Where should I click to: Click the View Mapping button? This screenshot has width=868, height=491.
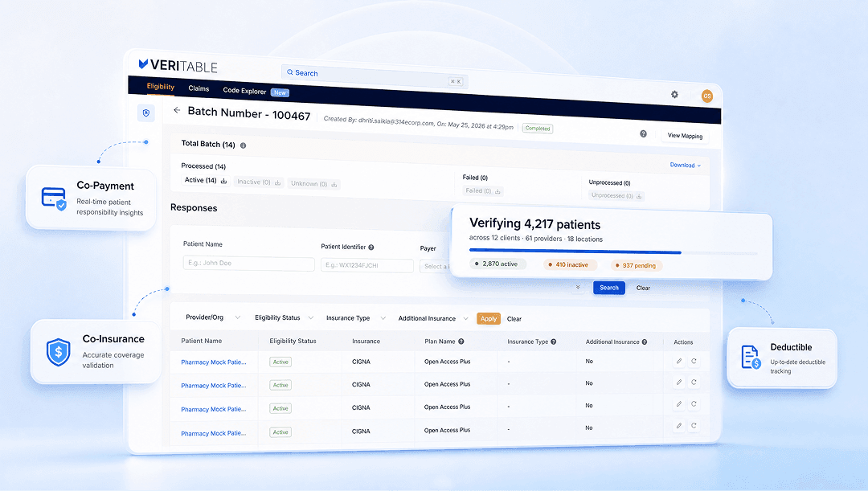click(685, 136)
